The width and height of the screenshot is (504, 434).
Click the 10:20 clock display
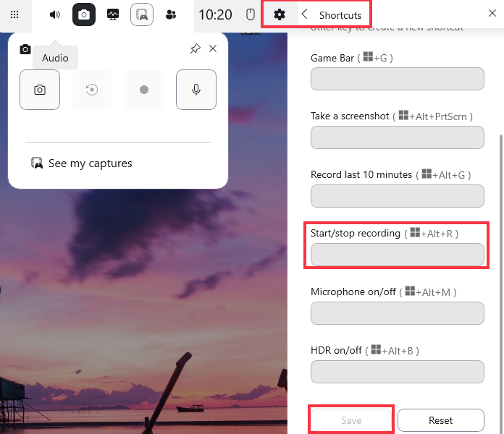point(215,14)
